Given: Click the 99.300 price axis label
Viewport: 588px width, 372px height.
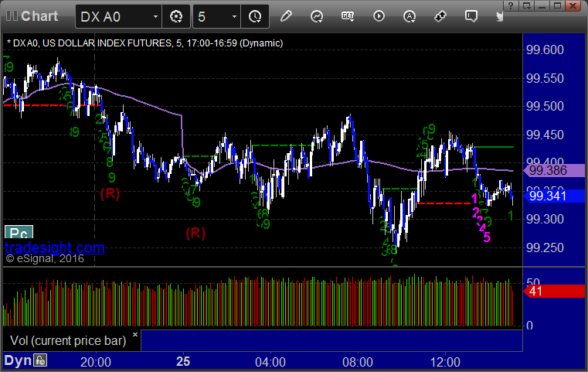Looking at the screenshot, I should [545, 219].
